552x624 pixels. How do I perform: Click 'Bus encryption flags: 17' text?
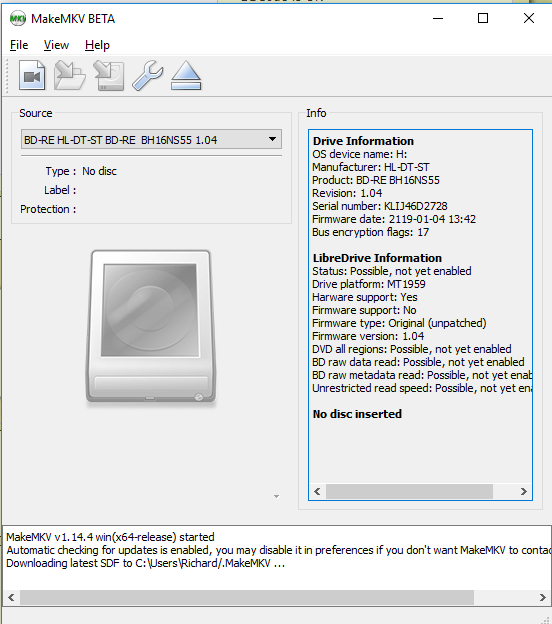(x=371, y=232)
